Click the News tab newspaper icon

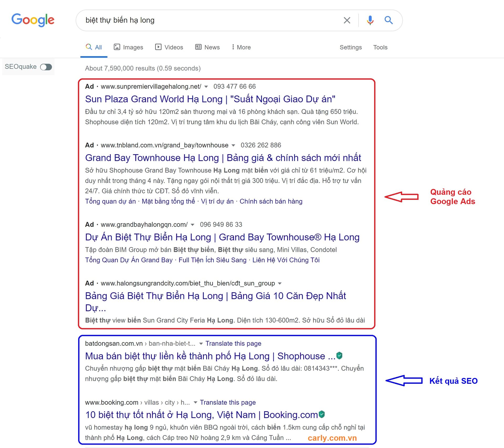tap(198, 47)
